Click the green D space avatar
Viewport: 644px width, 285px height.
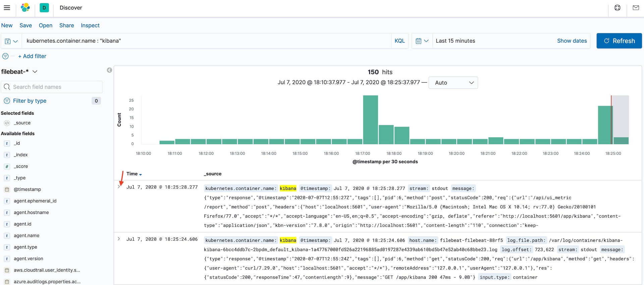pos(44,8)
